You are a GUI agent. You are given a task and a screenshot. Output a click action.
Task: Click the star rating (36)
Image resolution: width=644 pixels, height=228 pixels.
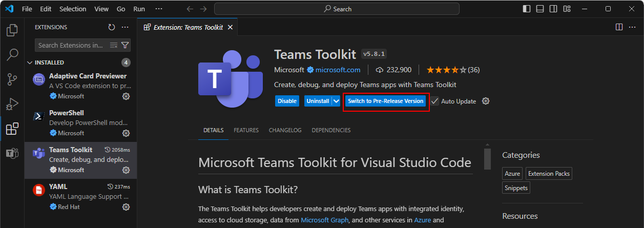pyautogui.click(x=453, y=70)
